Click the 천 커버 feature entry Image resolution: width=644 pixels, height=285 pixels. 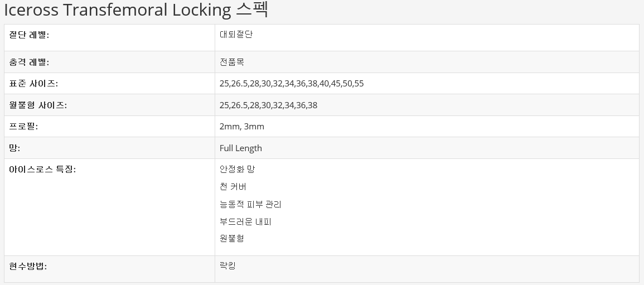click(233, 187)
